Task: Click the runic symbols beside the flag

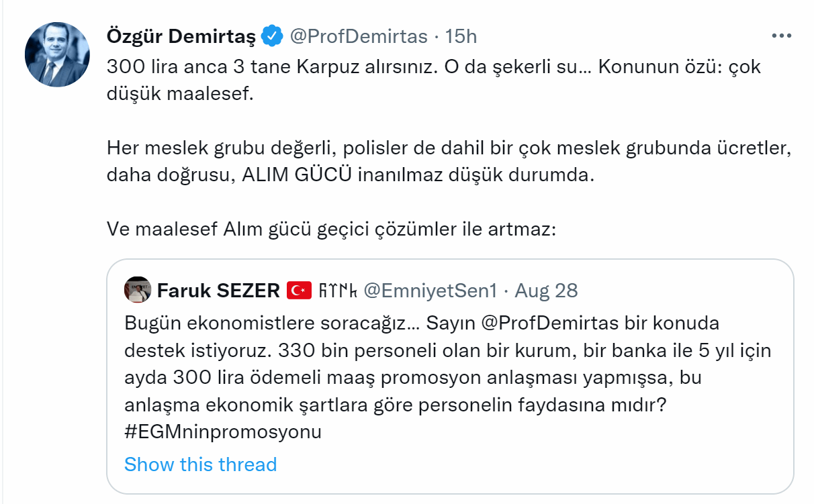Action: (x=338, y=291)
